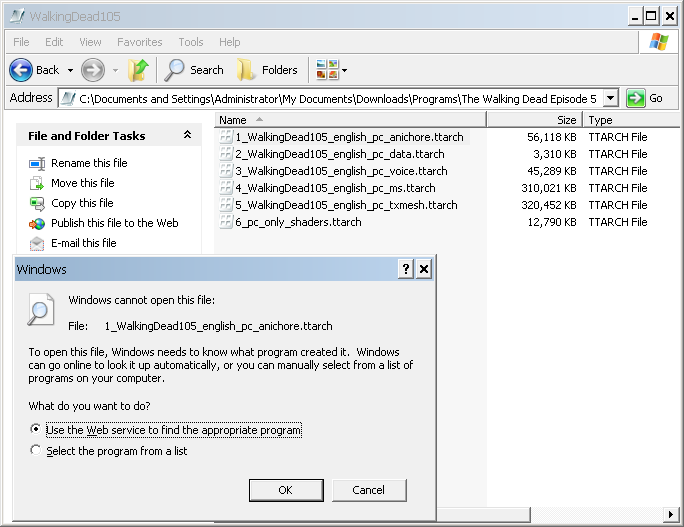
Task: Select Use the Web service radio option
Action: pyautogui.click(x=35, y=429)
